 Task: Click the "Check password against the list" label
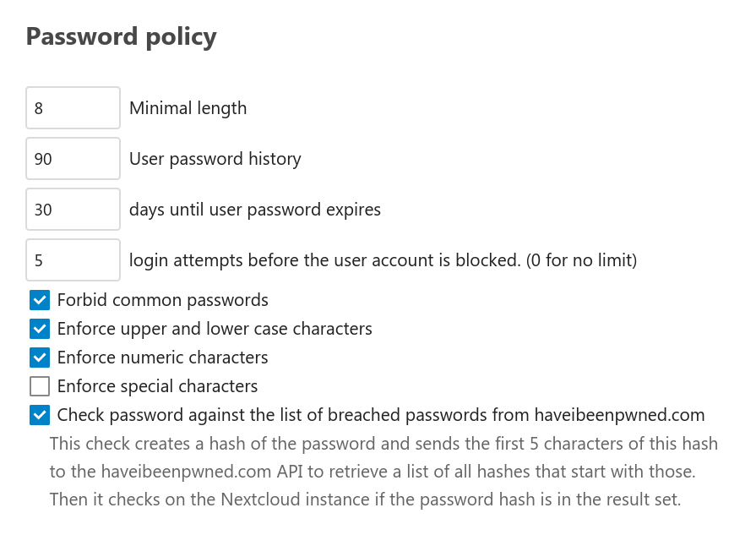tap(380, 415)
